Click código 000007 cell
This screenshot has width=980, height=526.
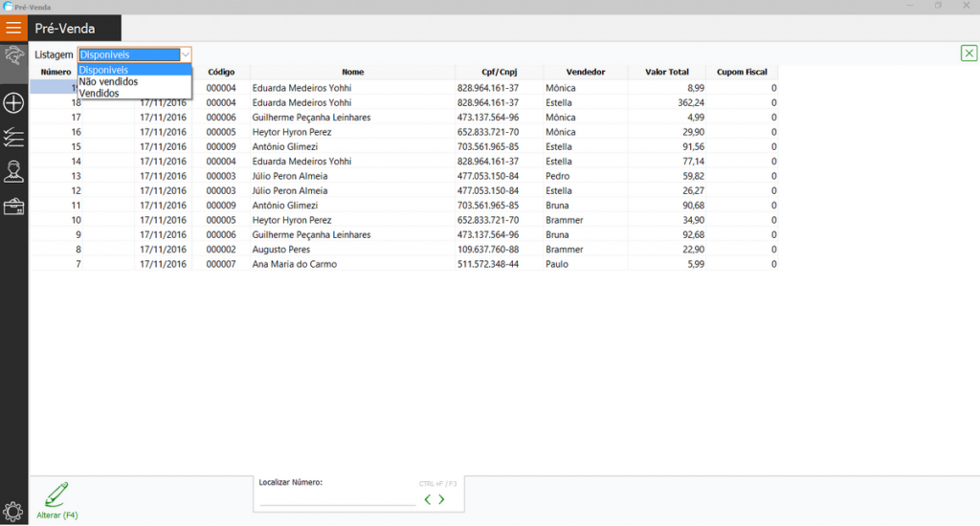point(221,264)
